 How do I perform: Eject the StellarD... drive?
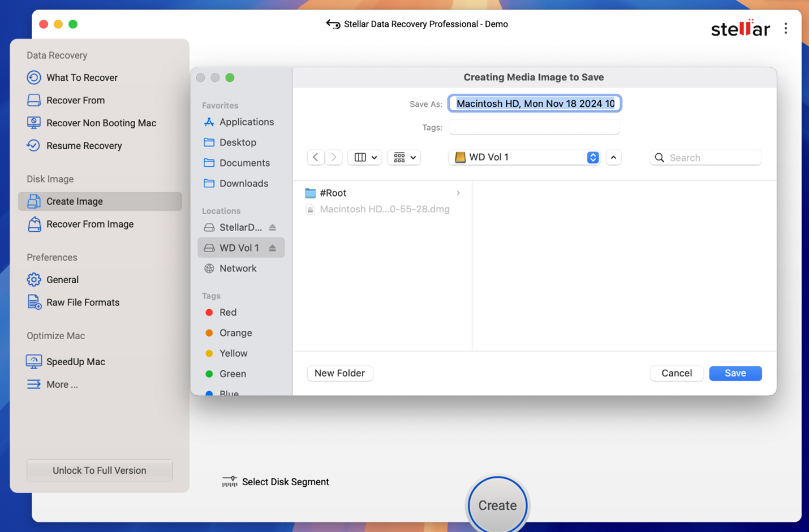(x=273, y=227)
